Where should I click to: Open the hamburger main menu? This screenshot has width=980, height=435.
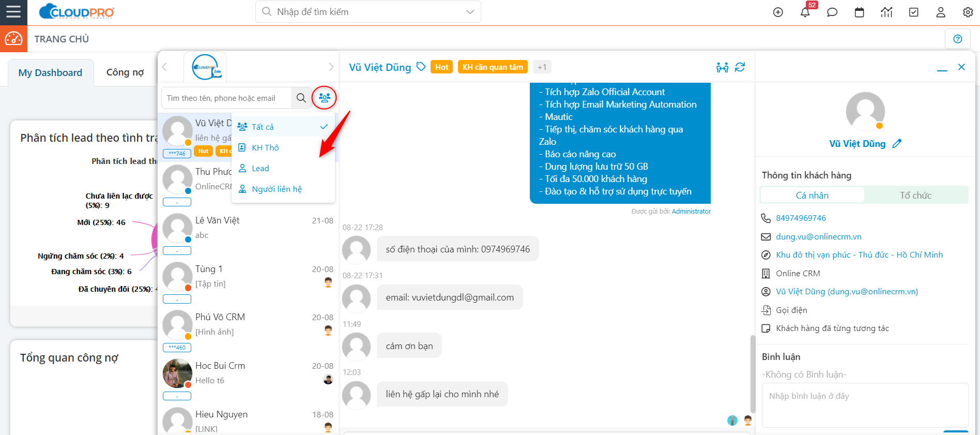point(13,12)
